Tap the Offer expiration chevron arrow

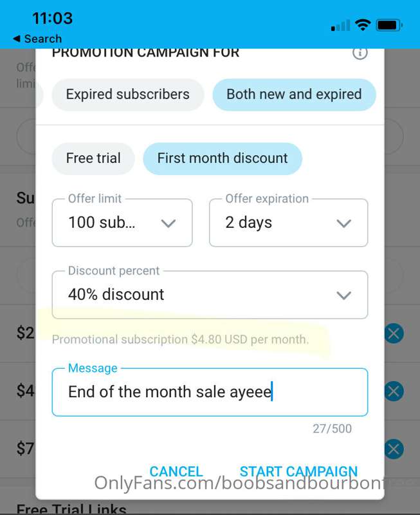pos(344,223)
